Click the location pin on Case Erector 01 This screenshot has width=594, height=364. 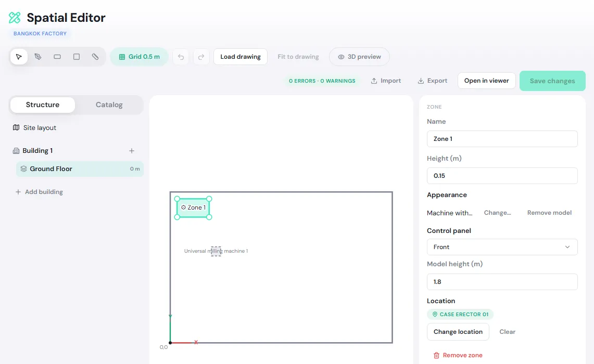[x=435, y=314]
